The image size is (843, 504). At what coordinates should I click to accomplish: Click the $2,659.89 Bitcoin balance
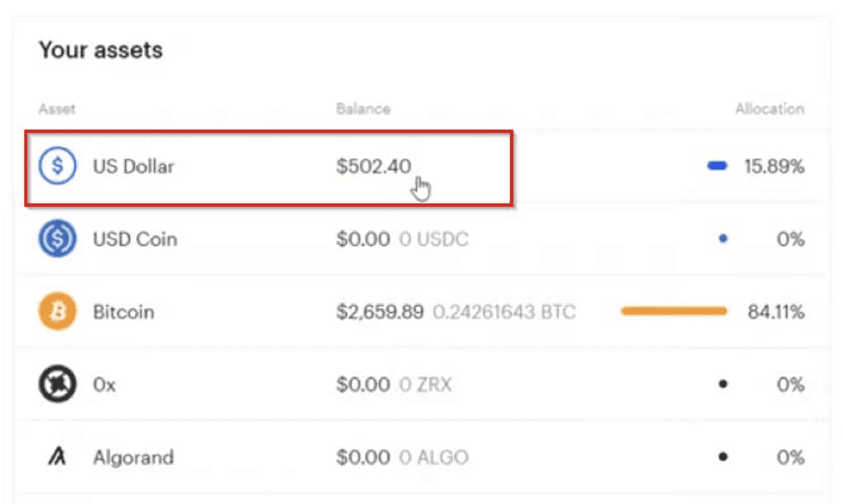(379, 311)
